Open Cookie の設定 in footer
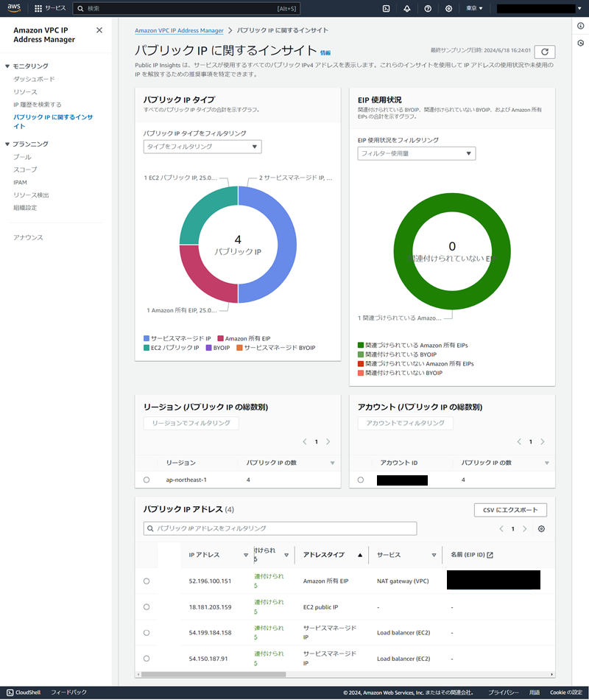589x700 pixels. point(565,693)
